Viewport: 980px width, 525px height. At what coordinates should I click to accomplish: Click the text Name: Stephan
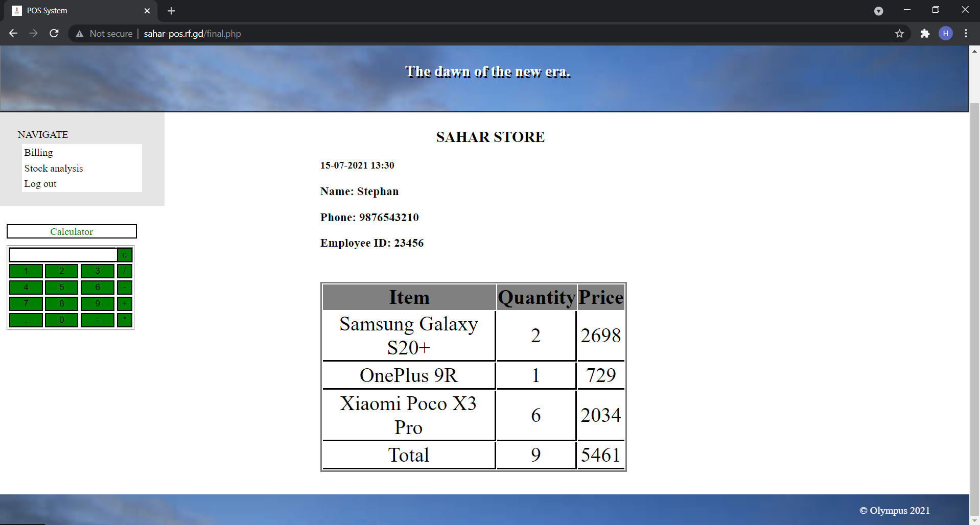[x=360, y=192]
